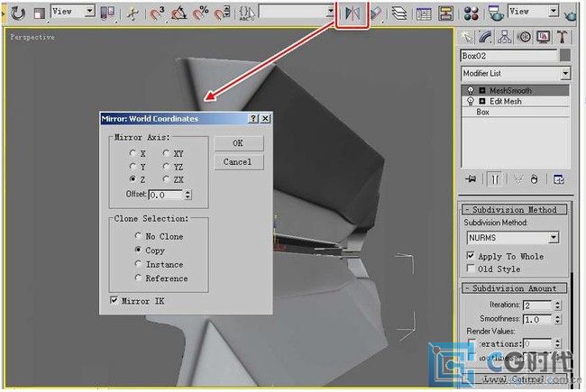Image resolution: width=586 pixels, height=392 pixels.
Task: Click the Pin Stack icon
Action: (x=471, y=179)
